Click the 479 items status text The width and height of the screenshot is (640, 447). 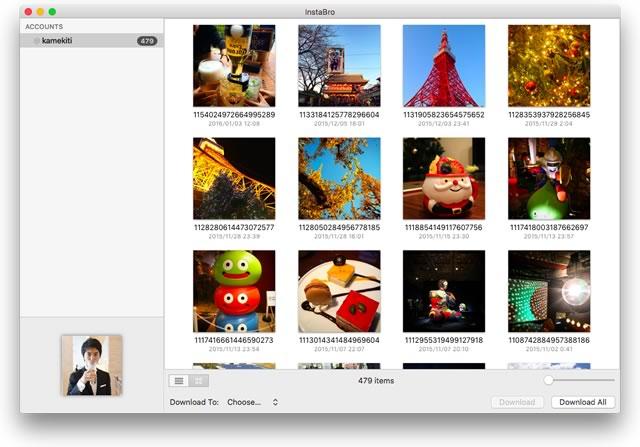[376, 380]
